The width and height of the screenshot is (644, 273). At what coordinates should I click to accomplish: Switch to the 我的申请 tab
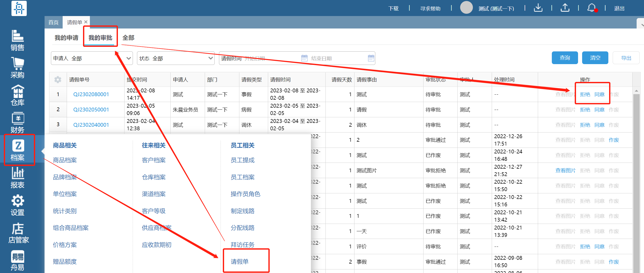click(66, 38)
